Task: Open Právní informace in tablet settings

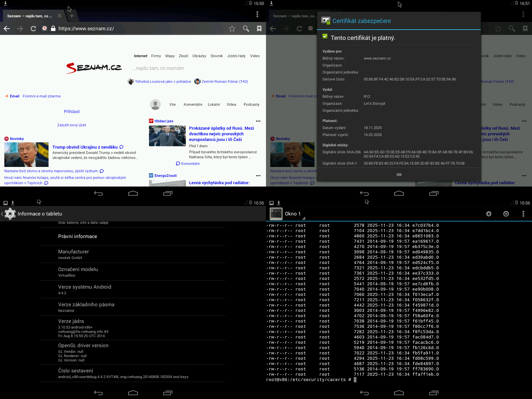Action: click(77, 236)
